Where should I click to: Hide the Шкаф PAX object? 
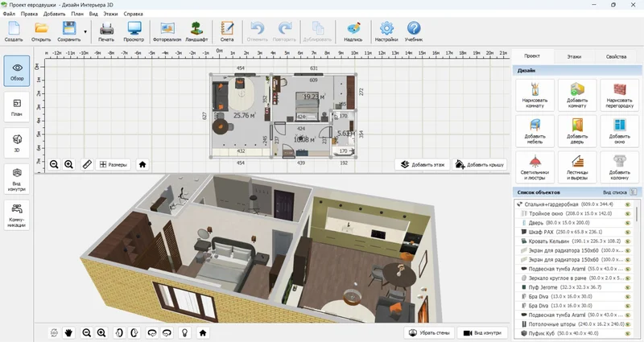click(x=628, y=232)
